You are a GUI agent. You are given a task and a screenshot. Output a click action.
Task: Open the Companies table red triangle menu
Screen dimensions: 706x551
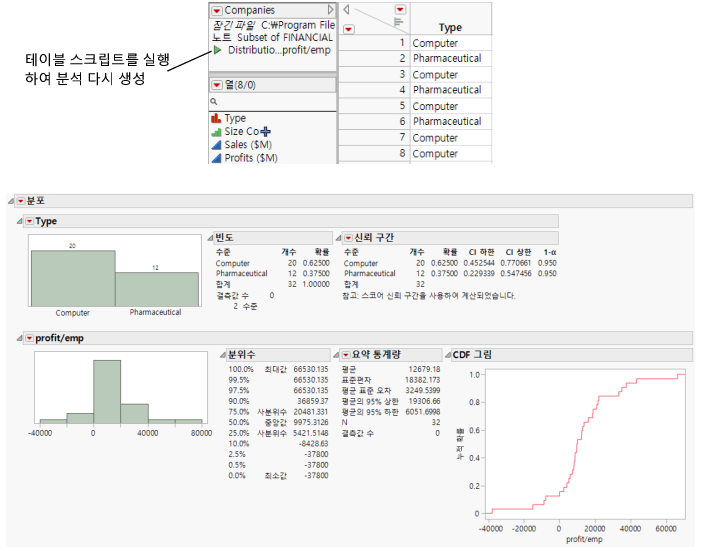point(217,10)
